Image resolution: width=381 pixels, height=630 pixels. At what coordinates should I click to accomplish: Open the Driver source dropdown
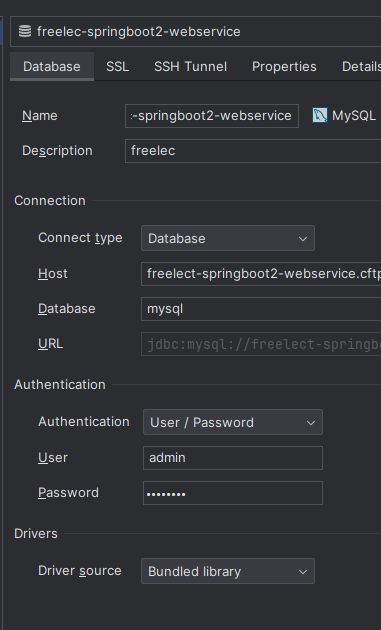tap(228, 571)
